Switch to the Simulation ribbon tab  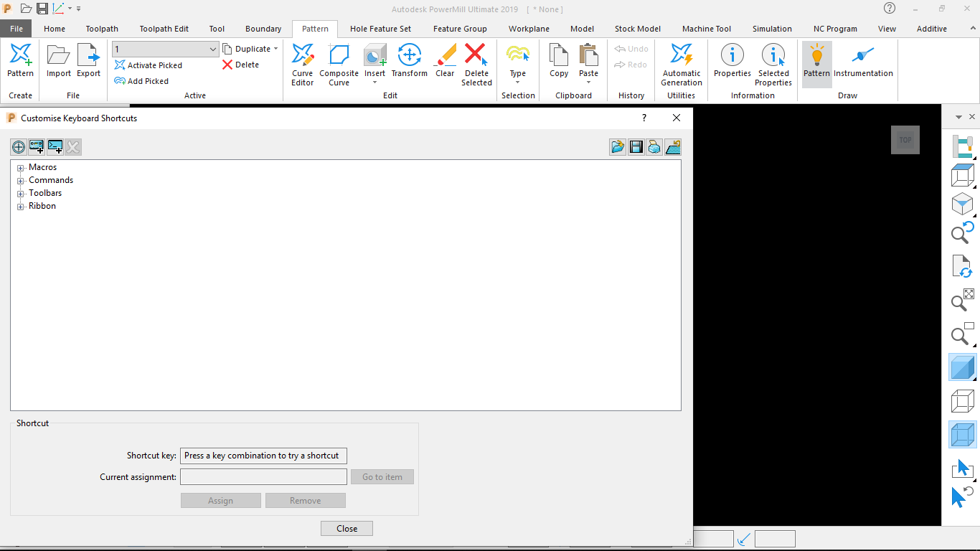coord(772,29)
